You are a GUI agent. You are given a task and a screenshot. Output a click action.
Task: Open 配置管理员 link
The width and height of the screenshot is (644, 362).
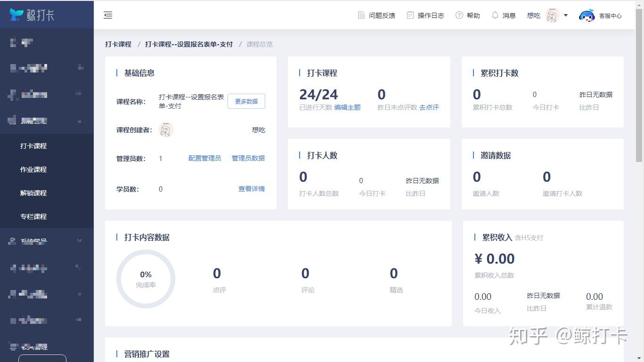click(204, 158)
